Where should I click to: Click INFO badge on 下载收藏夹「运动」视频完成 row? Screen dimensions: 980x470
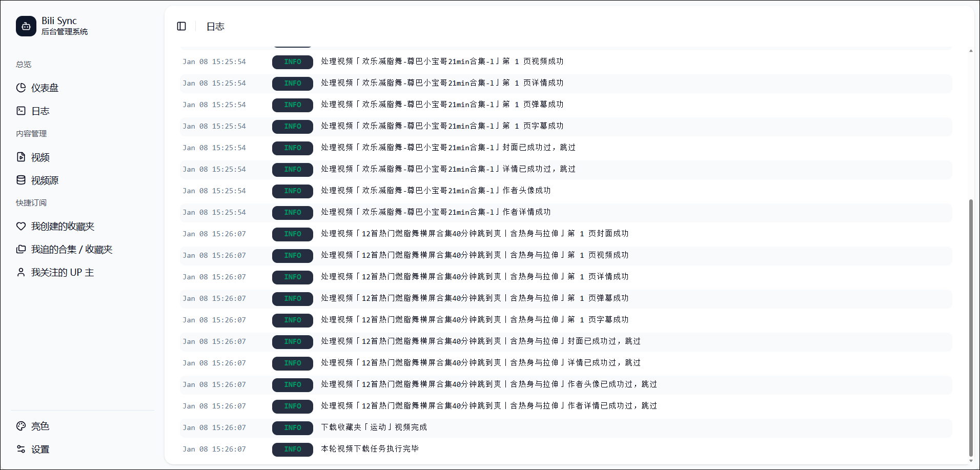292,427
